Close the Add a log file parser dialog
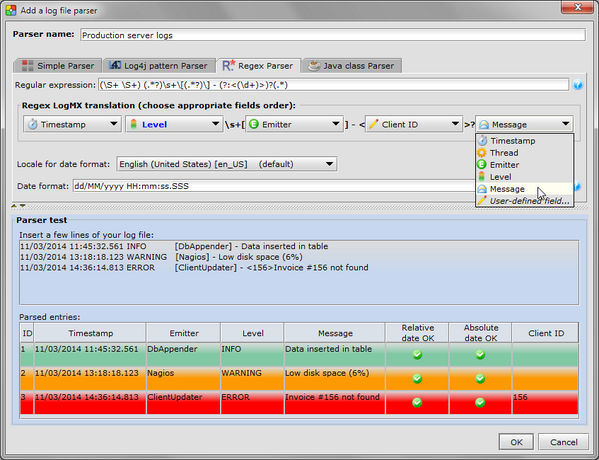This screenshot has width=599, height=460. click(577, 7)
